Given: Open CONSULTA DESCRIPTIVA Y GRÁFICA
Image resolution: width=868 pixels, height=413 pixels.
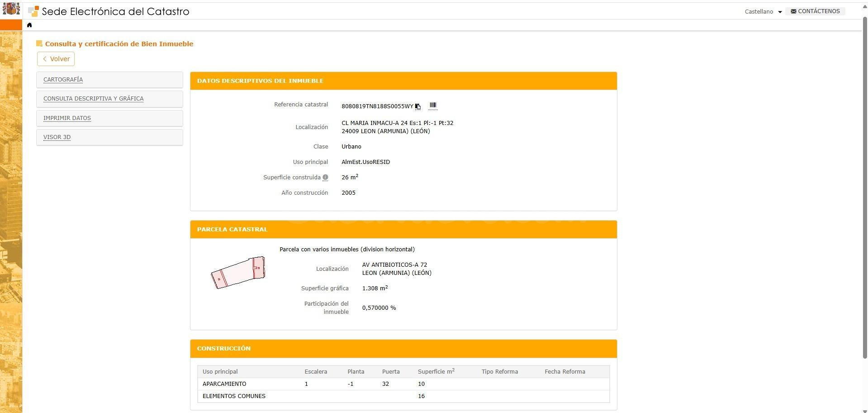Looking at the screenshot, I should click(x=109, y=99).
